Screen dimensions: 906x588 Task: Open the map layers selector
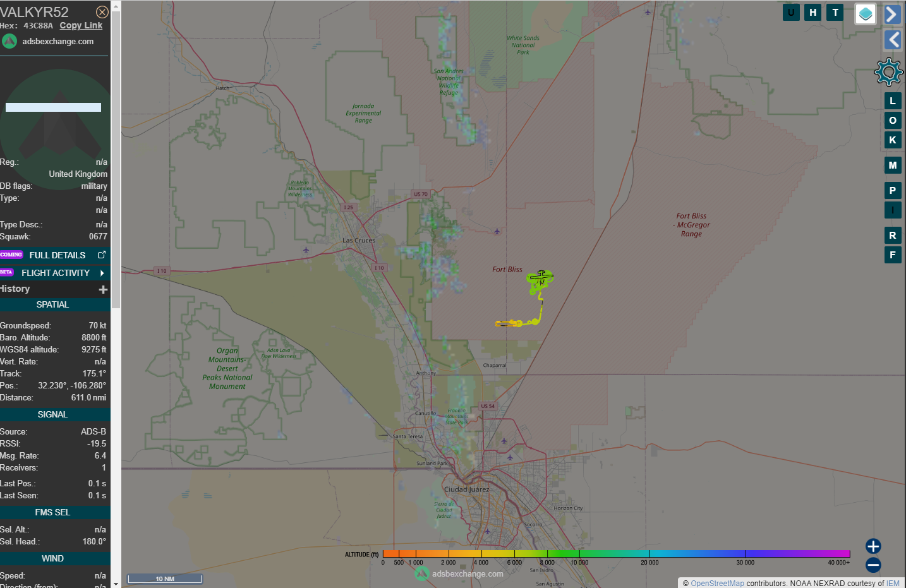pos(866,14)
